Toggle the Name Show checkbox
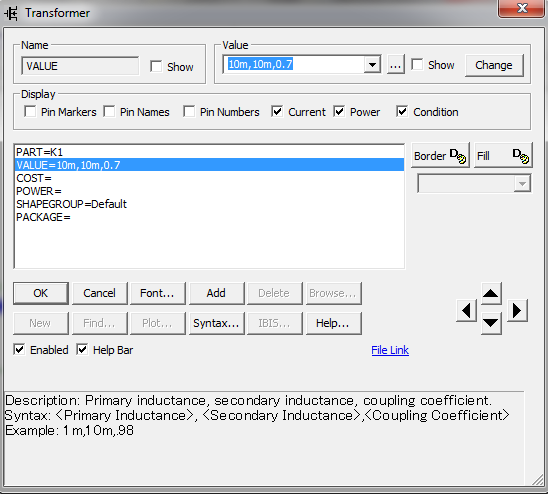 pyautogui.click(x=156, y=66)
